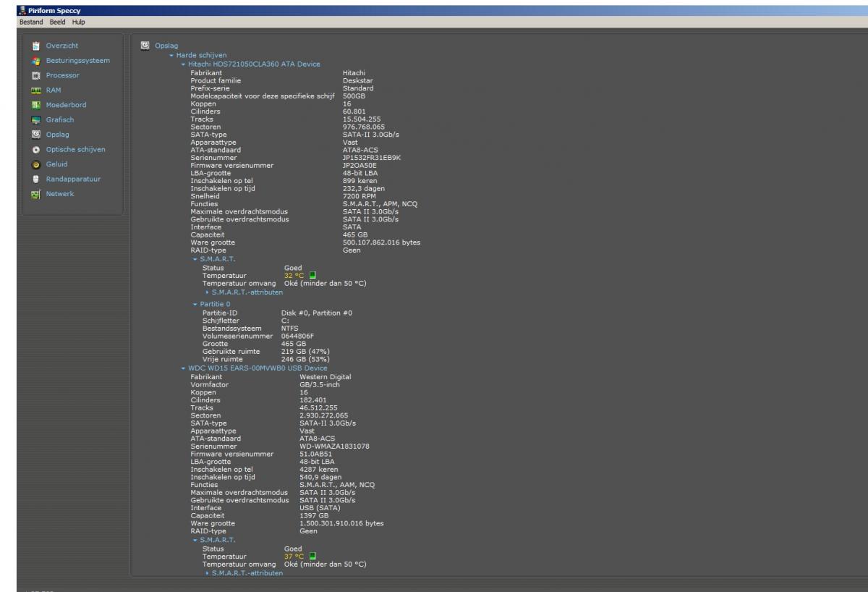868x592 pixels.
Task: Click the Opslag heading in main panel
Action: [166, 46]
